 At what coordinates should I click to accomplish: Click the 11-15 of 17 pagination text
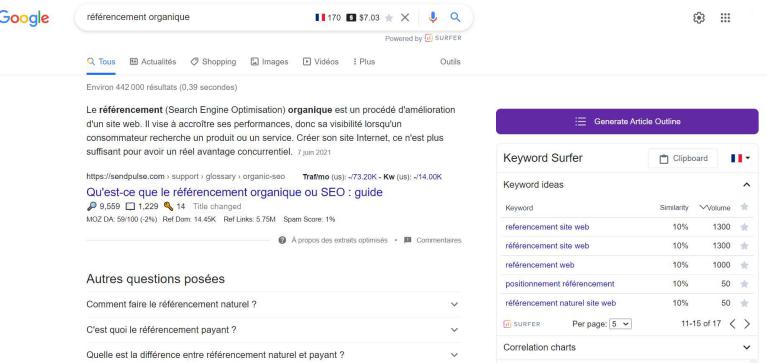tap(700, 324)
